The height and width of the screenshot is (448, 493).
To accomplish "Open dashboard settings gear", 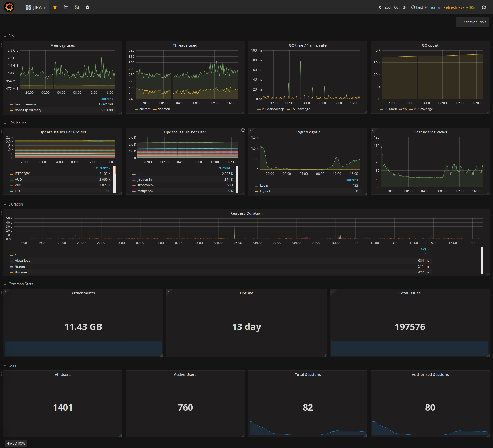I will click(x=87, y=7).
